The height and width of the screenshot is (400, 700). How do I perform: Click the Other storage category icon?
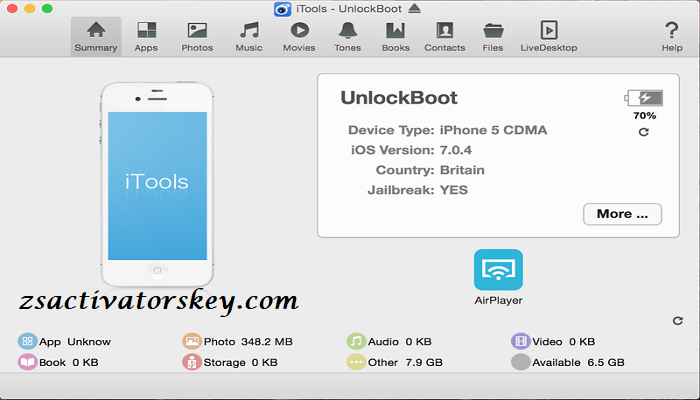pos(356,362)
